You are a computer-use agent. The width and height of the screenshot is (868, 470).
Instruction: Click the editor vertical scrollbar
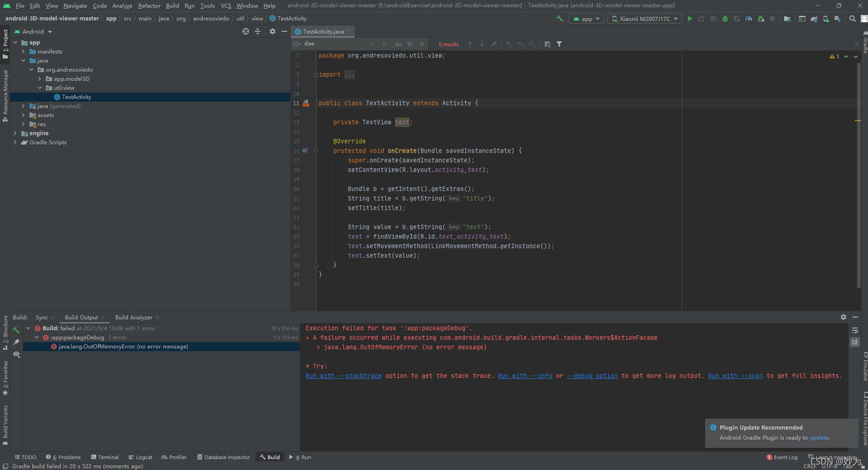[x=858, y=175]
